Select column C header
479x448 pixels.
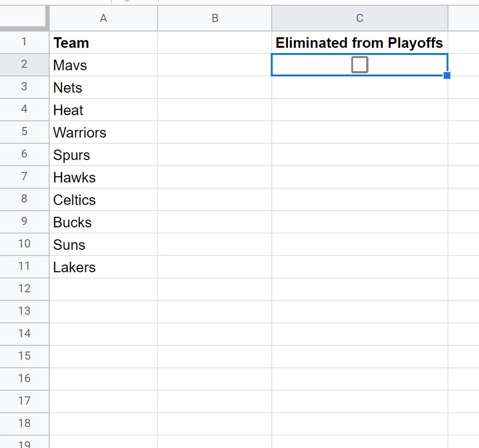(x=360, y=18)
